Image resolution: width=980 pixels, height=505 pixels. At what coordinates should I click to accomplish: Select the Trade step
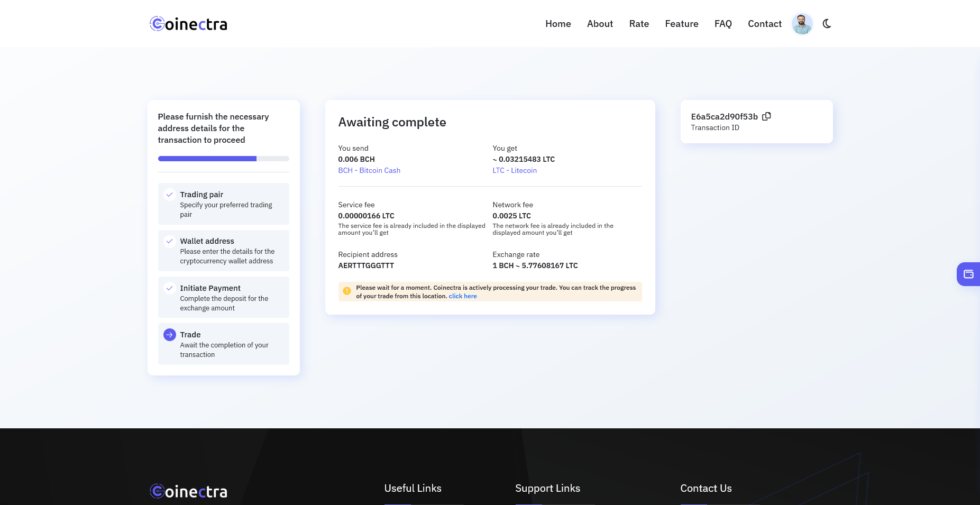224,344
